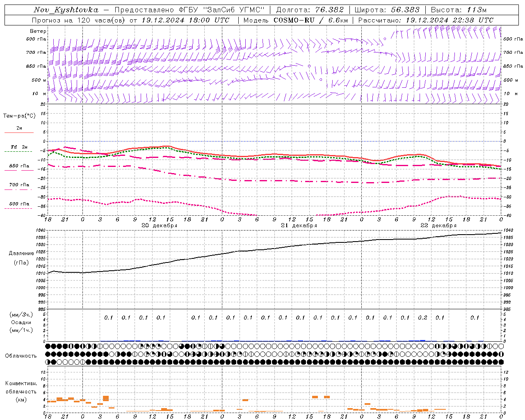The height and width of the screenshot is (420, 525).
Task: Click the '850 гПа' temperature legend entry
Action: click(19, 166)
